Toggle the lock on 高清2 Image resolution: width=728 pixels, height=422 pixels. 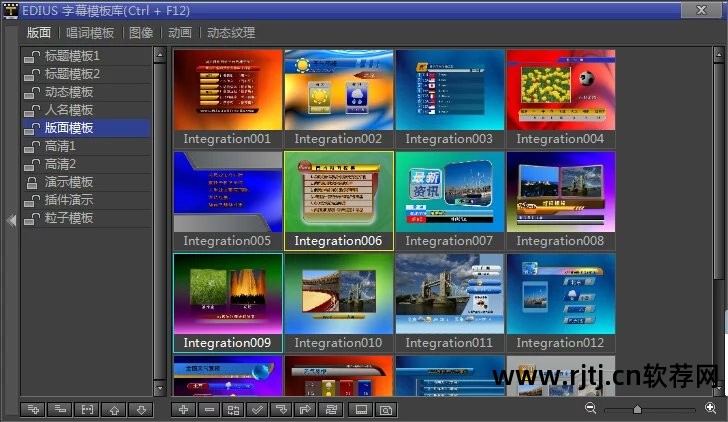32,165
